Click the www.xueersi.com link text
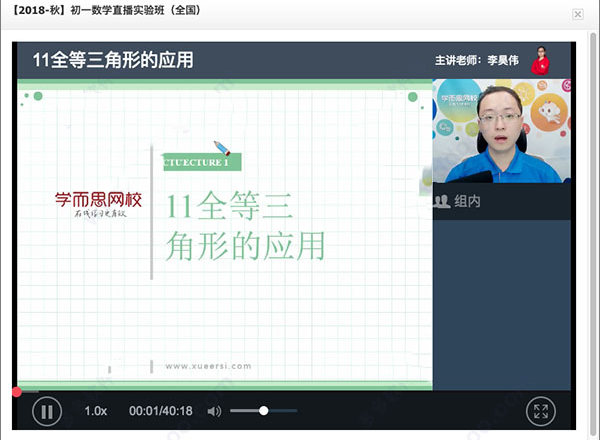Viewport: 601px width, 440px height. click(x=208, y=366)
